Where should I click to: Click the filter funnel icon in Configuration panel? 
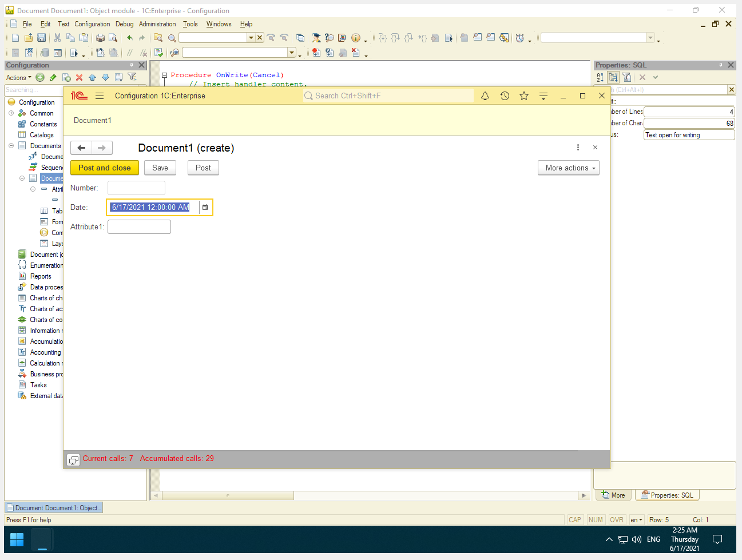click(132, 77)
